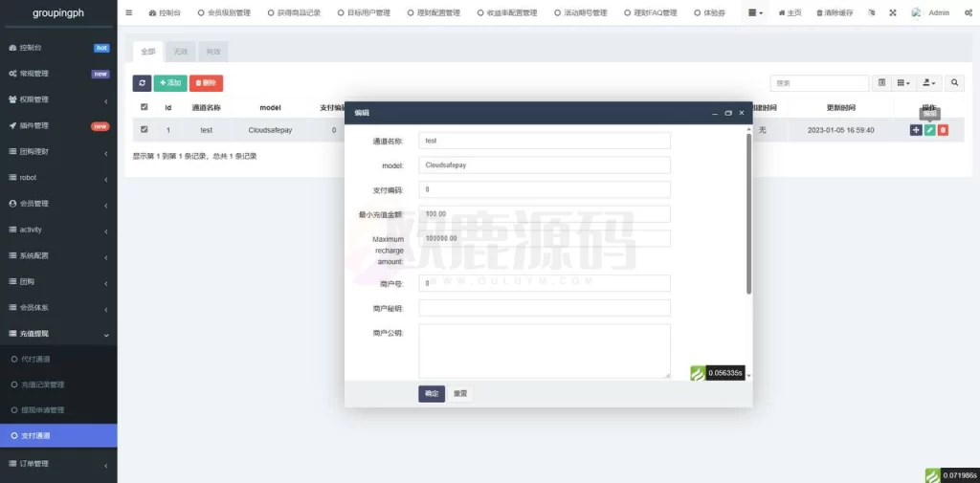Viewport: 980px width, 483px height.
Task: Open 常规管理 in the sidebar
Action: (x=58, y=74)
